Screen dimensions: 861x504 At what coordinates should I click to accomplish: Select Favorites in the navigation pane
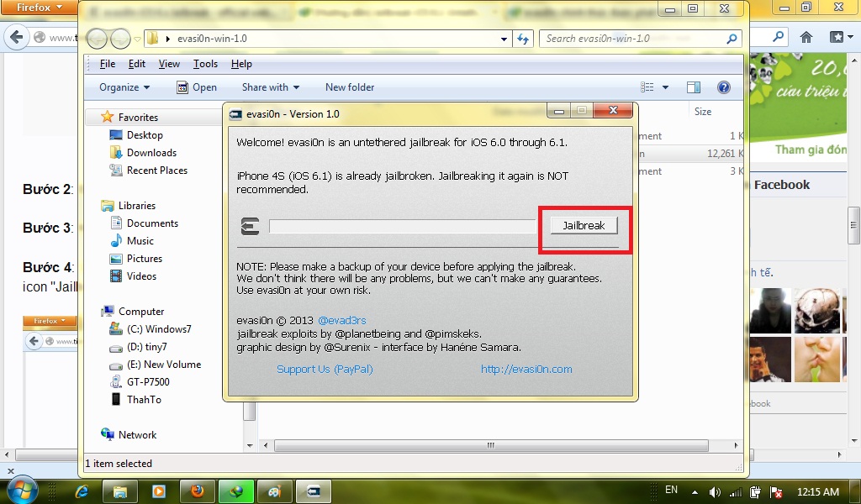138,118
